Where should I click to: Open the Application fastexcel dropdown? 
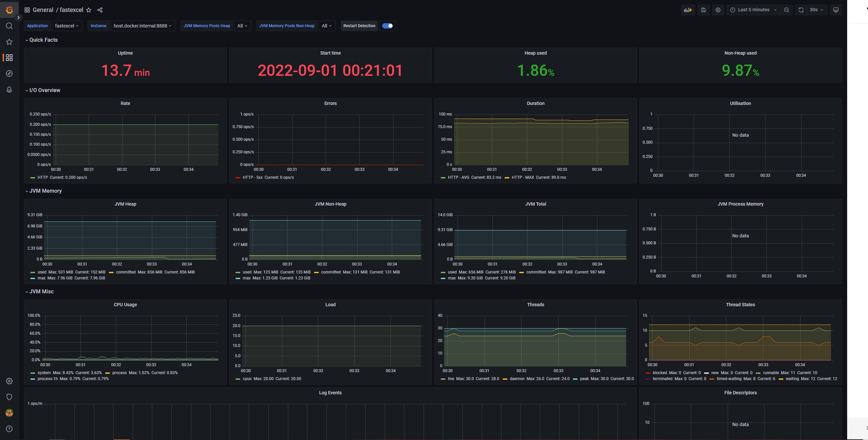tap(67, 25)
